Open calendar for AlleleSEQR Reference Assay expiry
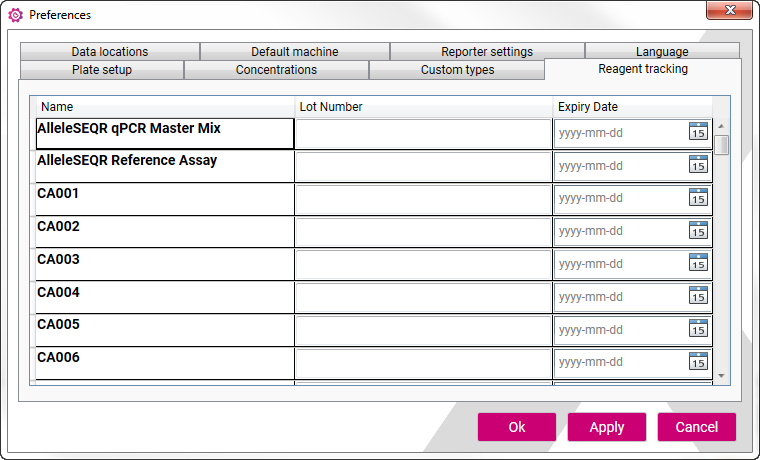 point(698,164)
